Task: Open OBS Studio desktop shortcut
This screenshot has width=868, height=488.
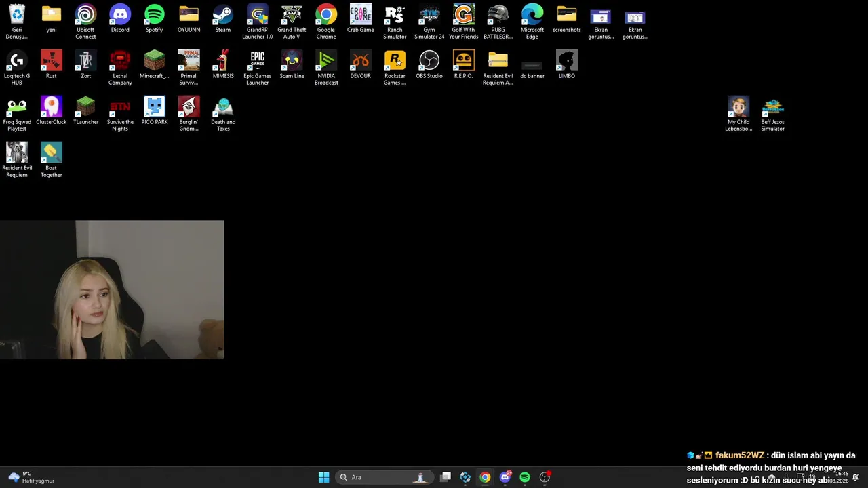Action: 429,65
